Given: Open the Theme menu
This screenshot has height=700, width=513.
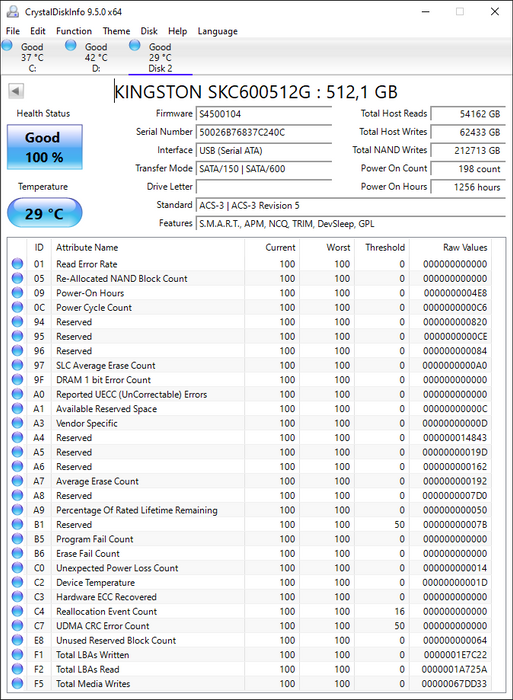Looking at the screenshot, I should pyautogui.click(x=117, y=31).
